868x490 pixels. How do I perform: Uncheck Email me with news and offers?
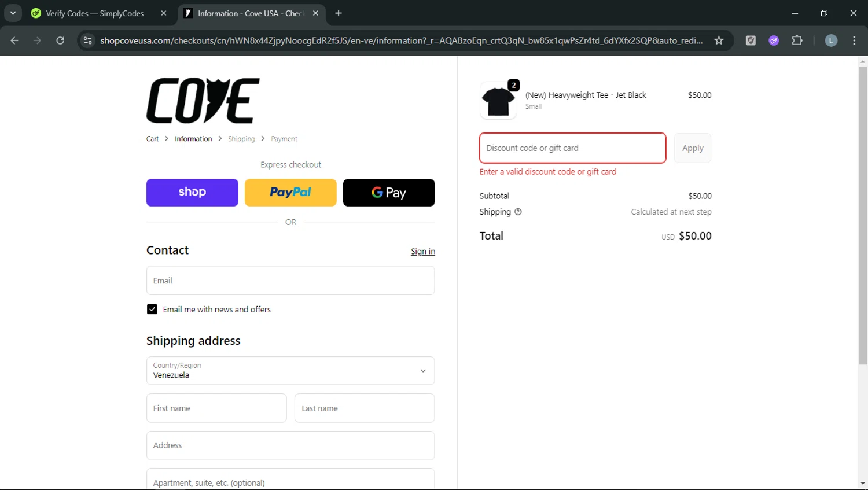coord(152,310)
